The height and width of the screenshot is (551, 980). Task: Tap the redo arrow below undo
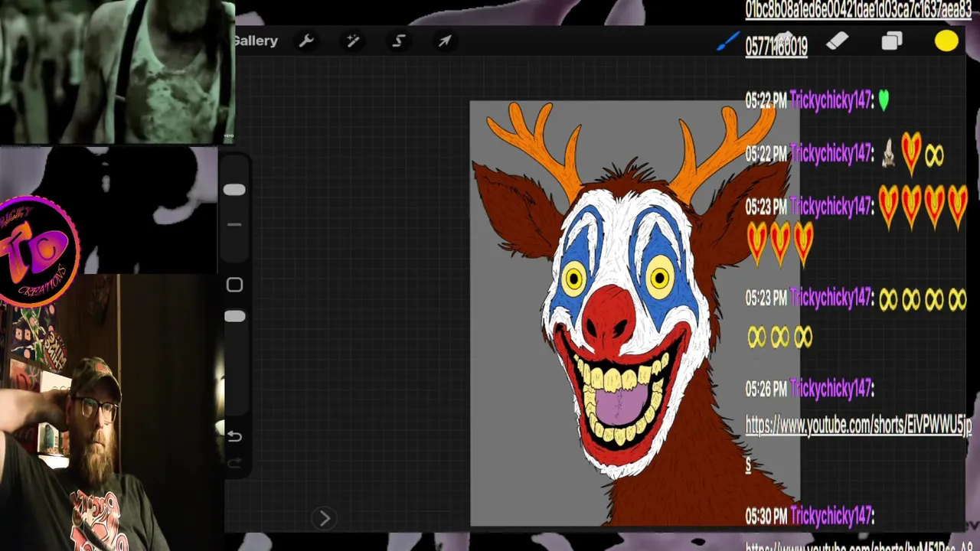click(x=234, y=463)
